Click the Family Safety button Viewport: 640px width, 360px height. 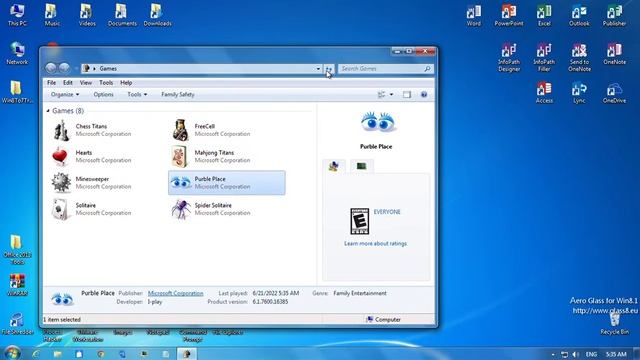coord(178,94)
